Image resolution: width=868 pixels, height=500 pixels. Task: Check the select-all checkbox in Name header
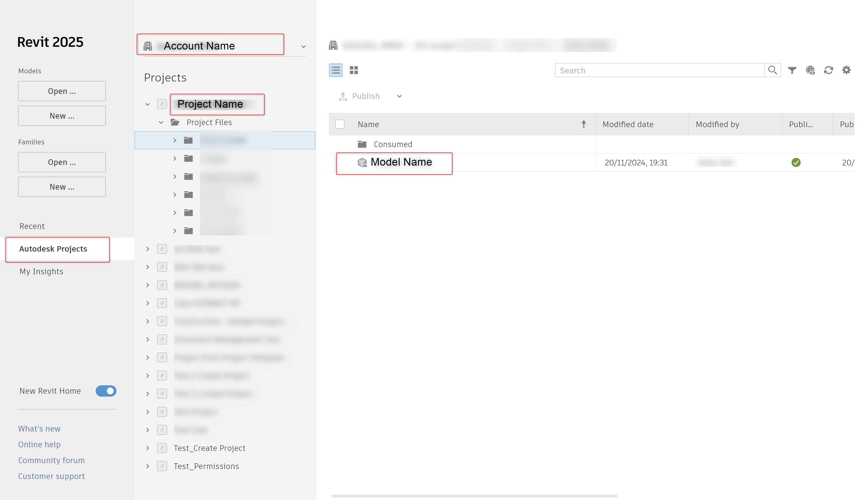coord(340,124)
